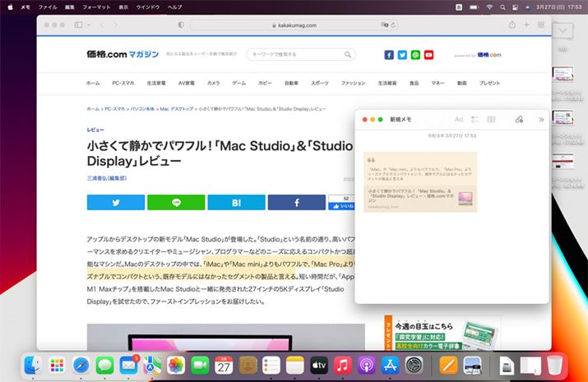Open the ヘルプ menu
This screenshot has height=382, width=588.
[x=174, y=7]
